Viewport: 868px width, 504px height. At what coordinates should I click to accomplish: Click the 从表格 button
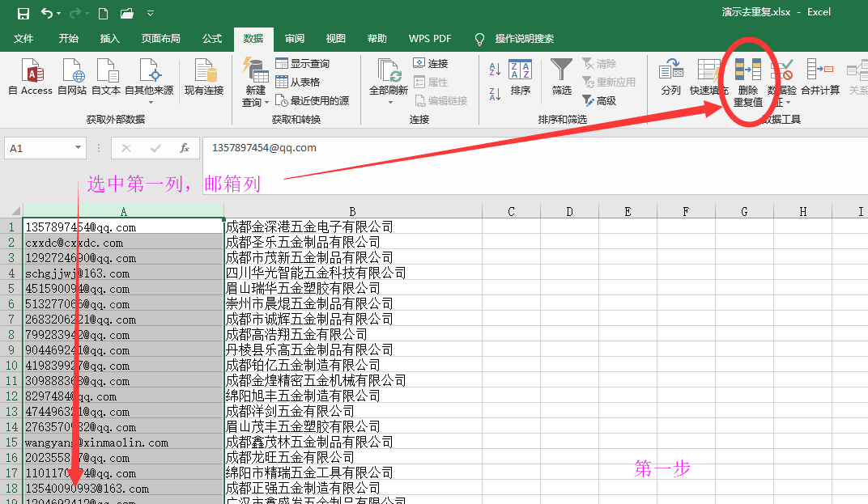(298, 82)
